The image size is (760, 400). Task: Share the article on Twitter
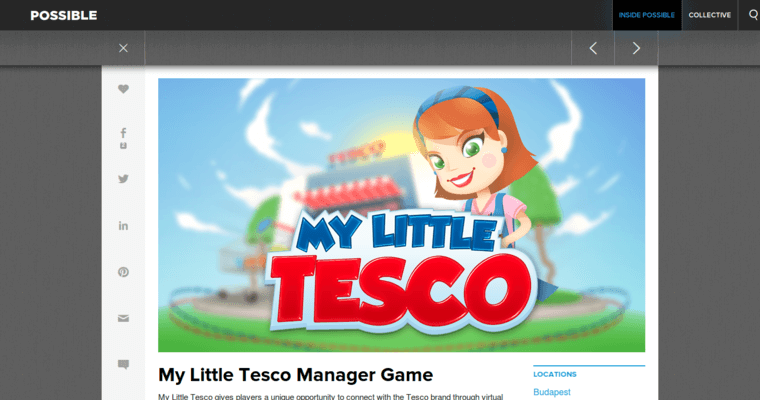124,179
